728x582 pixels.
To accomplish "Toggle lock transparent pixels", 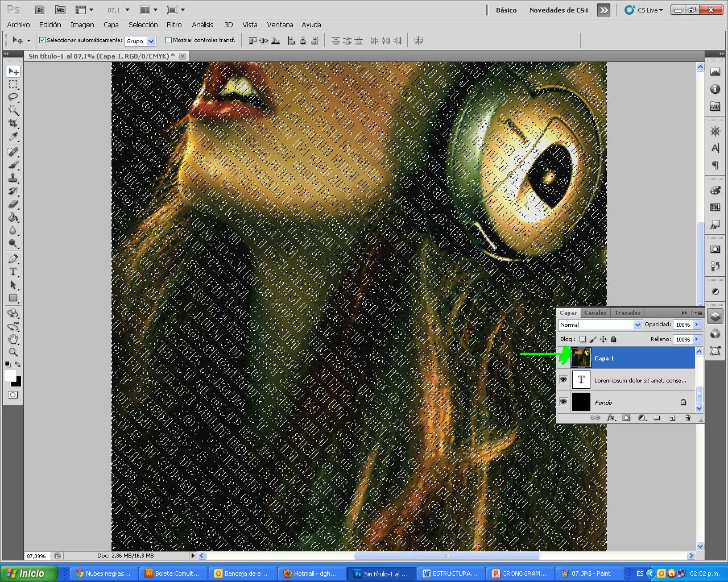I will click(x=582, y=339).
